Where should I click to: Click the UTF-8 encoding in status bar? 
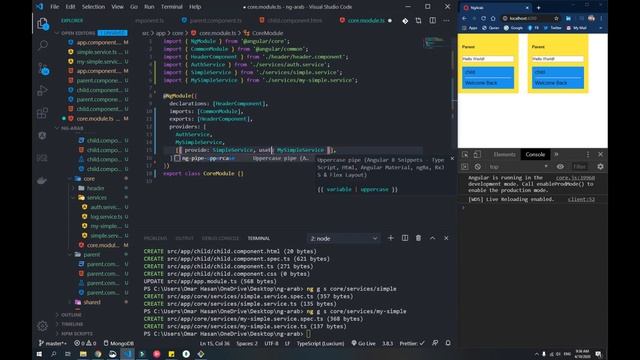(x=271, y=343)
